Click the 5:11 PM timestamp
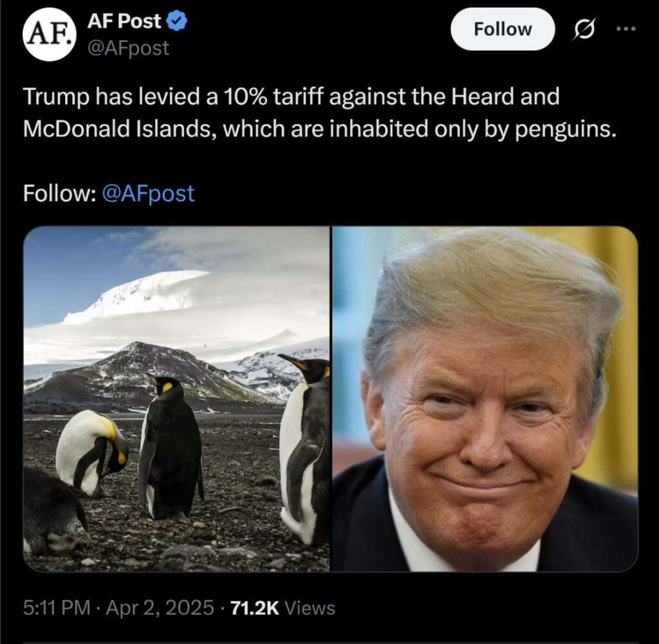Viewport: 659px width, 644px height. [x=57, y=607]
